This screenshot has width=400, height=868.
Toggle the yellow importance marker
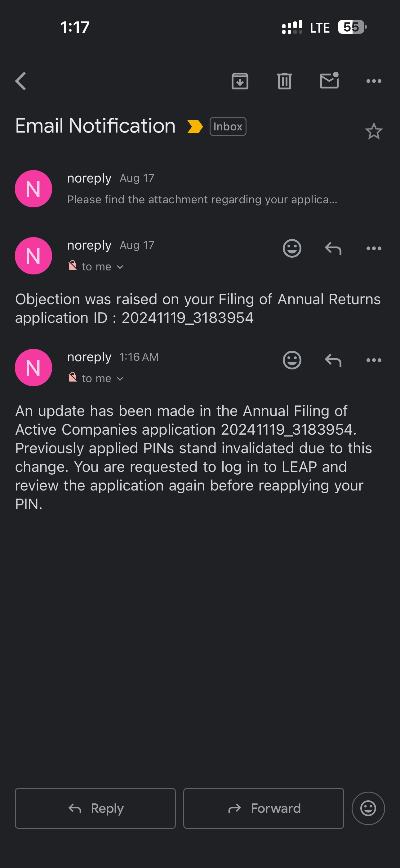[195, 127]
